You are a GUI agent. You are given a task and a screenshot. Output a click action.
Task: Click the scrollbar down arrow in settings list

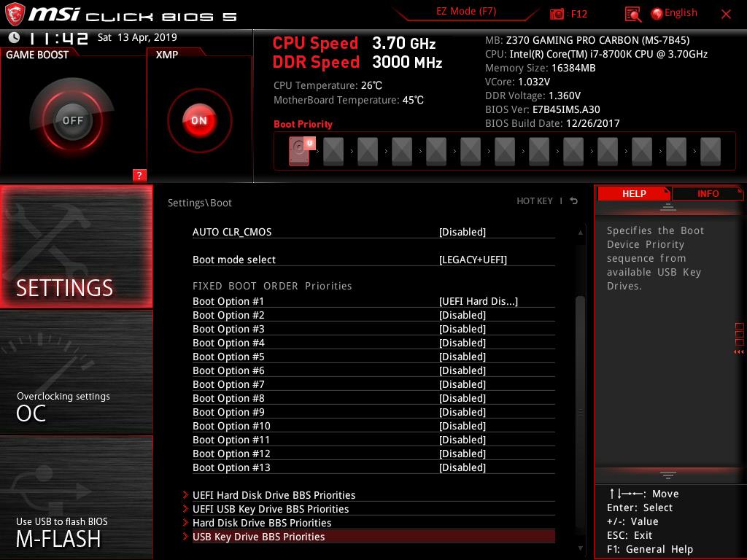pyautogui.click(x=580, y=548)
